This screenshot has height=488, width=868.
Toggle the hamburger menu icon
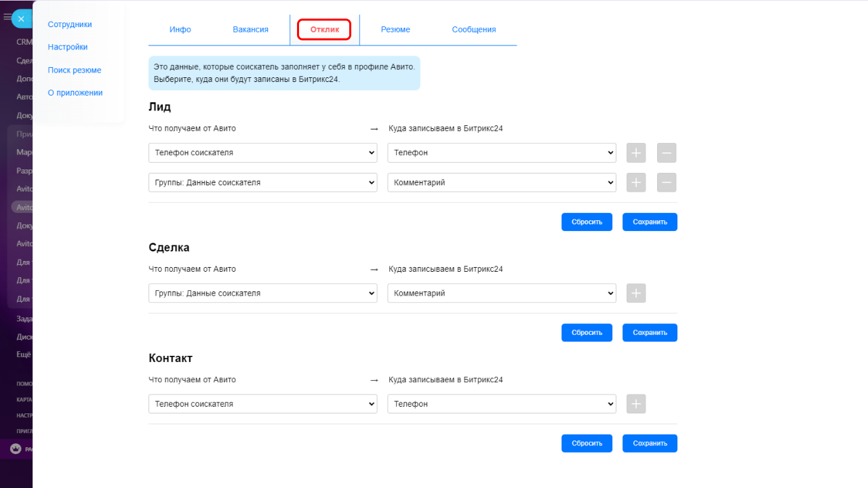7,17
